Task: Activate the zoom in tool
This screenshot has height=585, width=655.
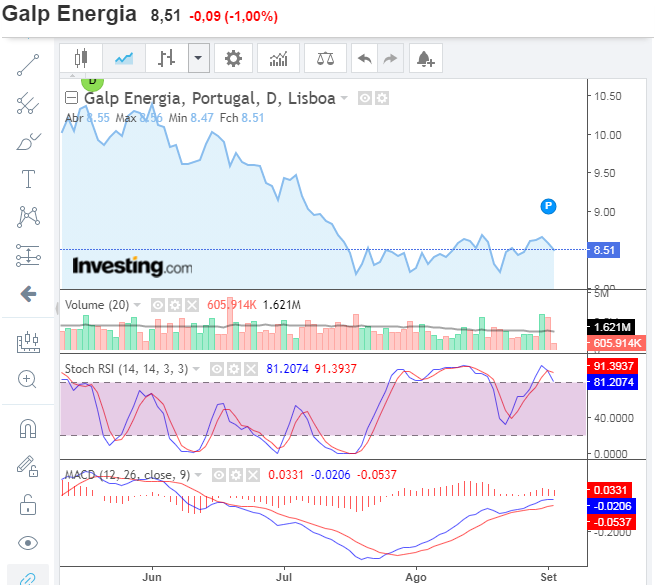Action: pos(27,379)
